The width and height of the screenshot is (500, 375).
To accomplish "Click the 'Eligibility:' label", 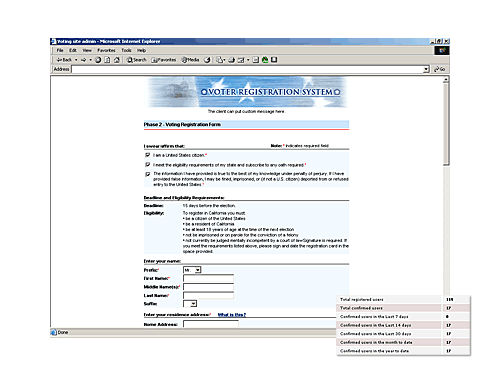I will 154,213.
